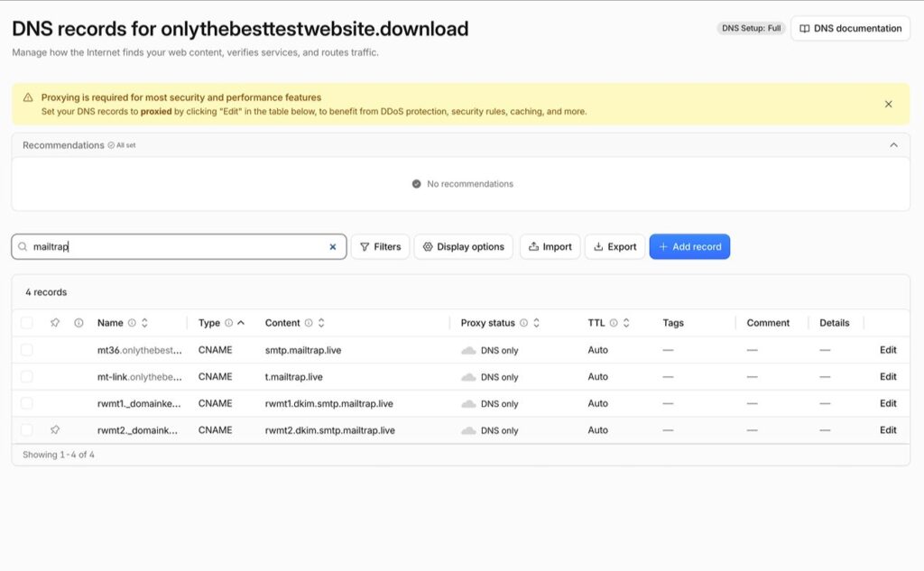Click the Import button
This screenshot has width=924, height=571.
coord(550,247)
